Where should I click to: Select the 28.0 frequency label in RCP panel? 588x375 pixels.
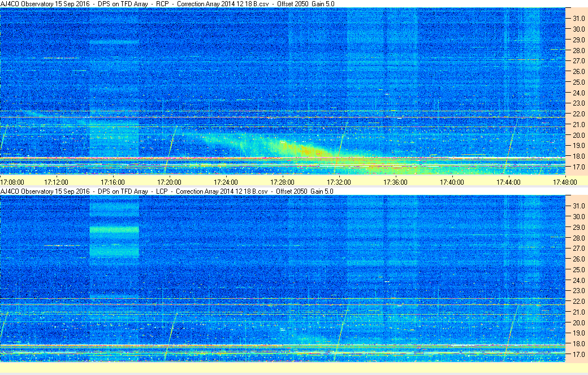point(578,51)
